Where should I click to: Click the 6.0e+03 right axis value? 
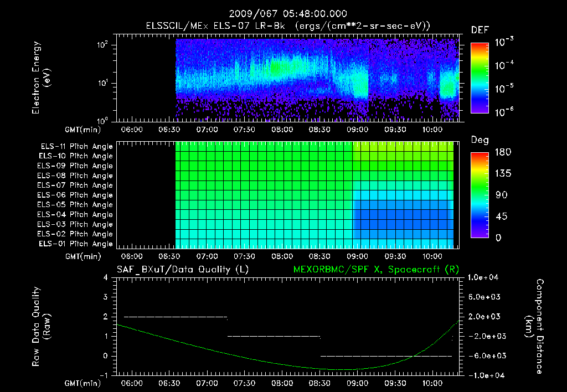[x=484, y=297]
